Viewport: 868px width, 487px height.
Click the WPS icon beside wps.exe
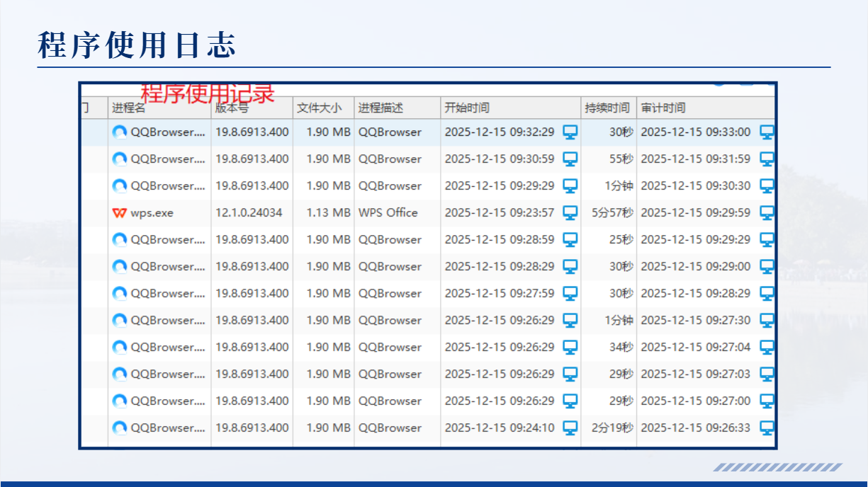tap(119, 213)
